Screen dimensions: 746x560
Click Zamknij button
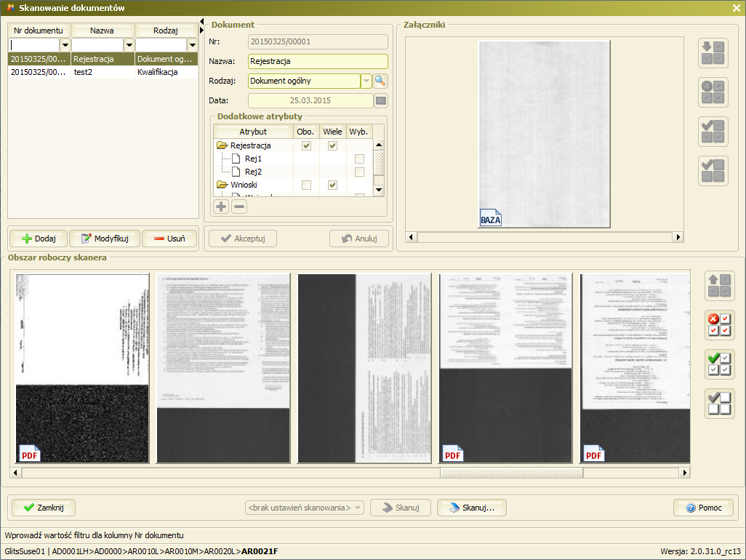coord(44,508)
